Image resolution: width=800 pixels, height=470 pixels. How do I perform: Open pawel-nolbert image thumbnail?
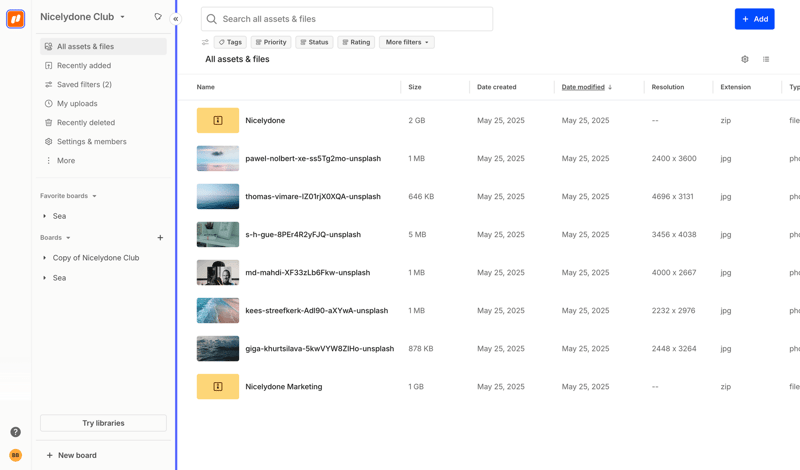coord(218,158)
